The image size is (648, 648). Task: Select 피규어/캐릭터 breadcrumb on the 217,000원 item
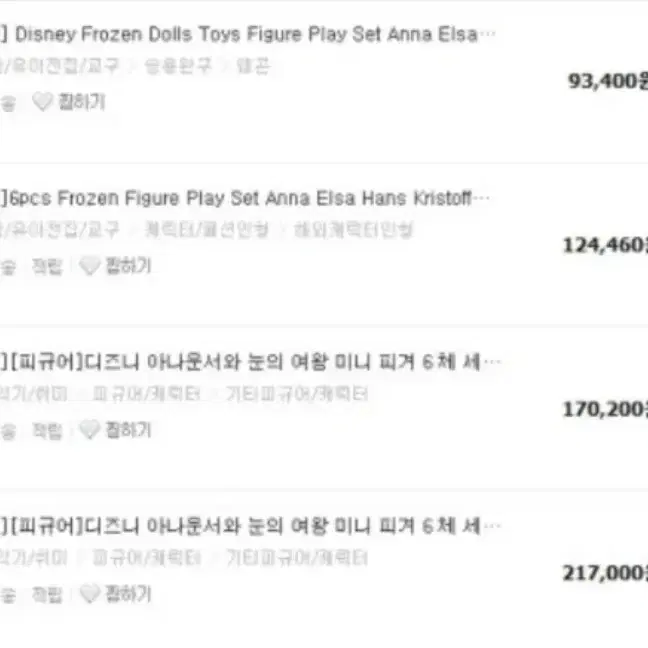146,558
